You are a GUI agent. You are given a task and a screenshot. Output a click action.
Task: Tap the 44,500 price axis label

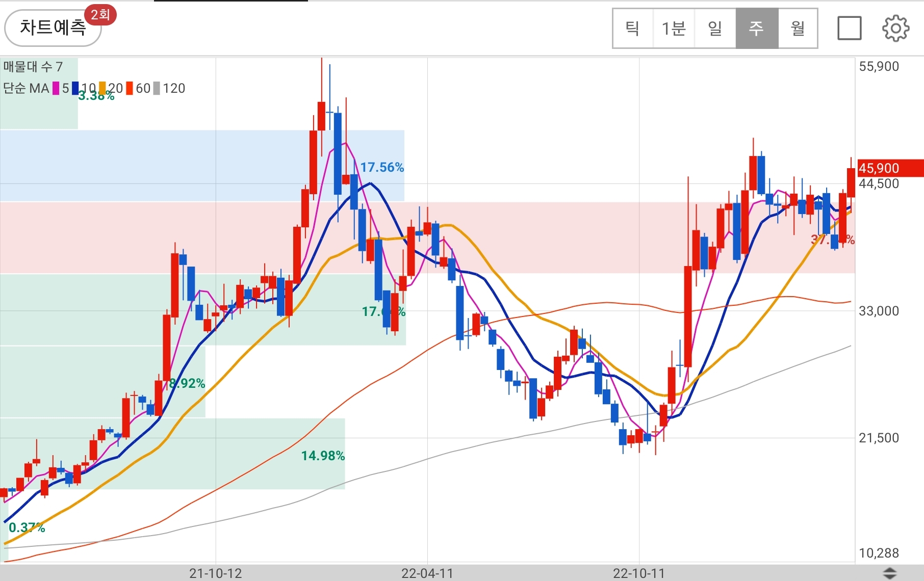click(879, 184)
